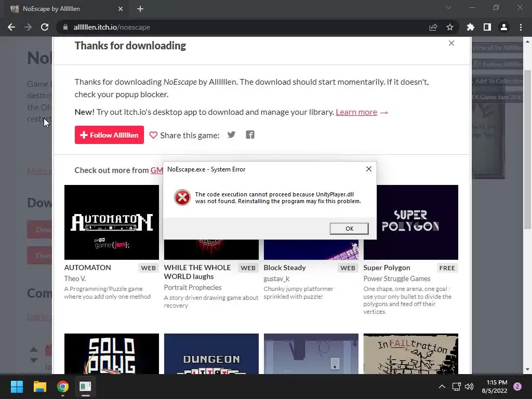Image resolution: width=532 pixels, height=399 pixels.
Task: Close the NoEscape.exe System Error dialog
Action: click(x=369, y=169)
